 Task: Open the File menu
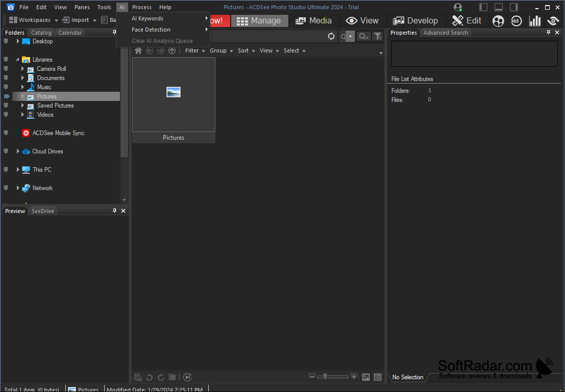24,7
